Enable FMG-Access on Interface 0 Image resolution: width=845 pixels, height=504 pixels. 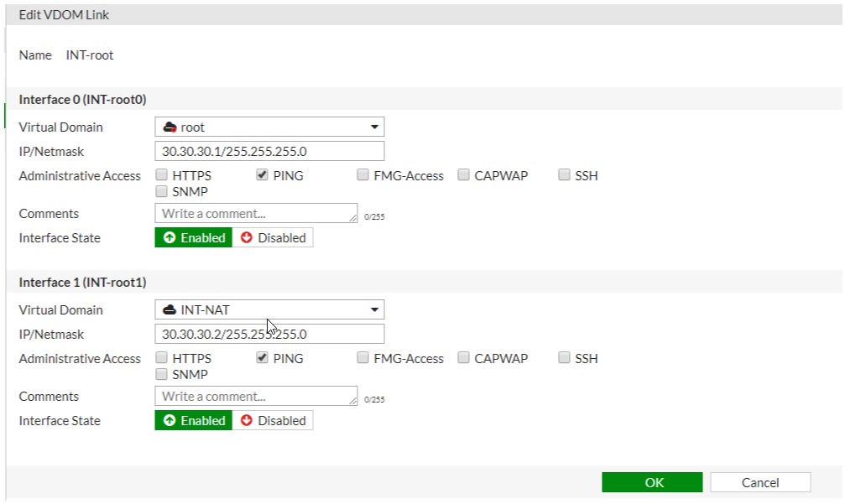363,176
